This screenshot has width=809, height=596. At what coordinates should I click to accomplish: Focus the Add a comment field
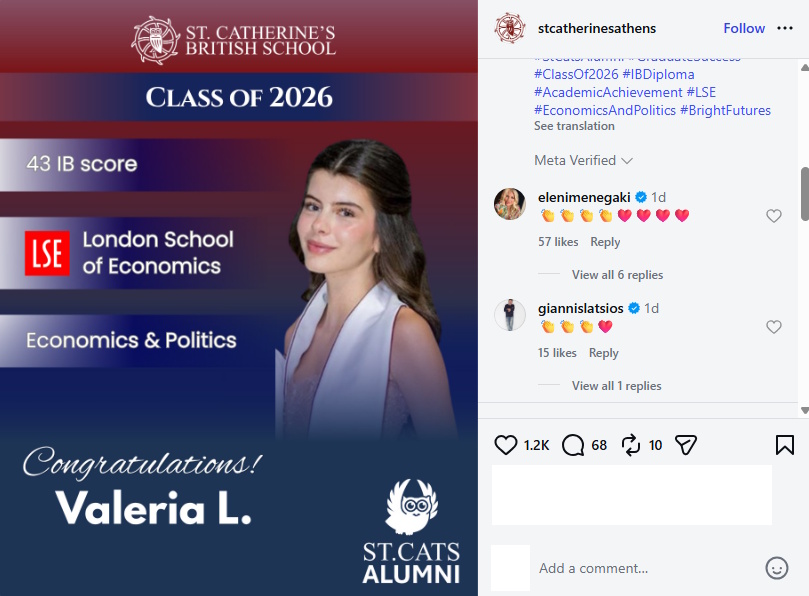(x=648, y=568)
